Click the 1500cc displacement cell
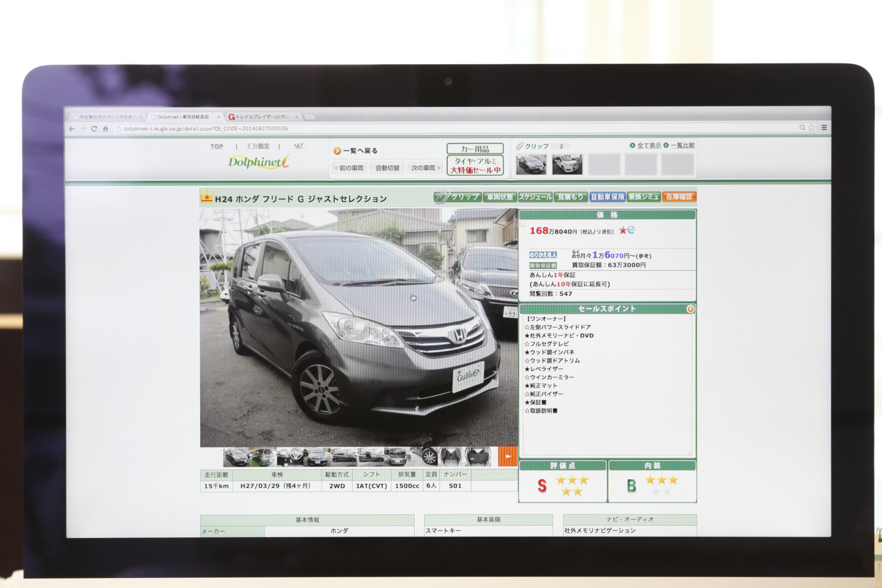Image resolution: width=882 pixels, height=588 pixels. [x=407, y=486]
